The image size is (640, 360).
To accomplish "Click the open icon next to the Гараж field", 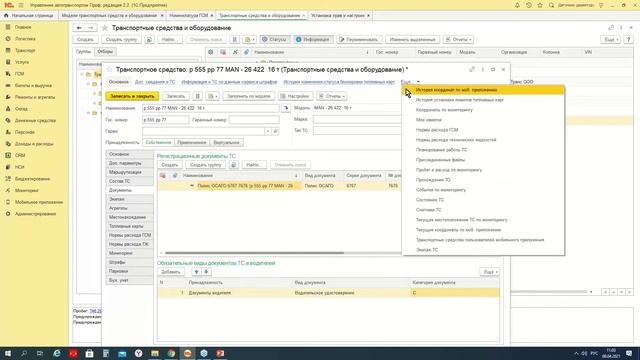I will (x=276, y=131).
